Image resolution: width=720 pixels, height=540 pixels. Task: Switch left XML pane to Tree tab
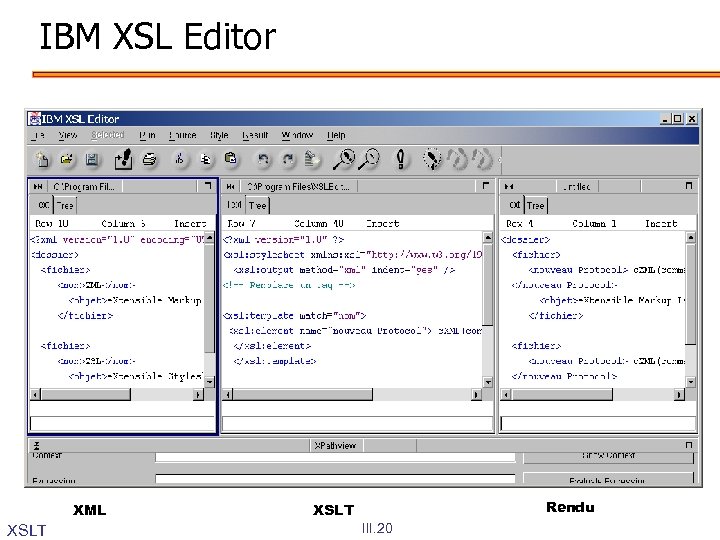click(65, 205)
